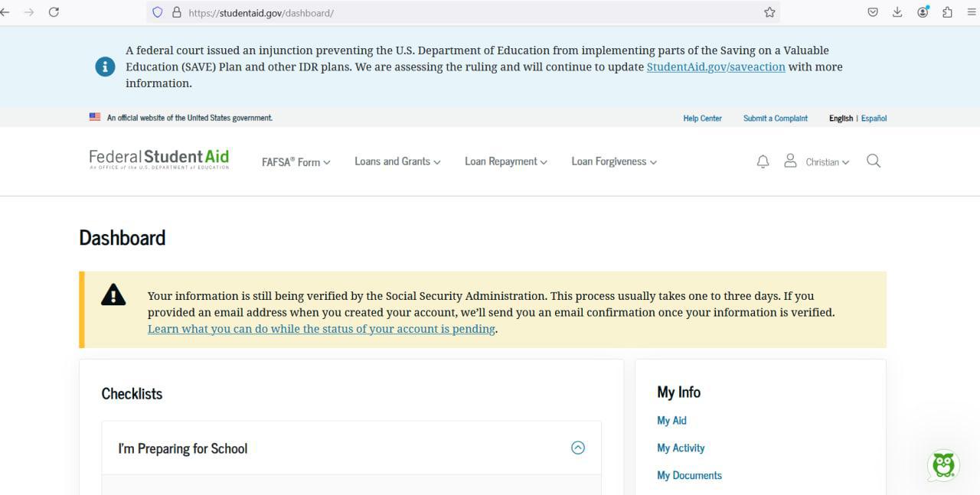Open the Loan Repayment menu

505,161
